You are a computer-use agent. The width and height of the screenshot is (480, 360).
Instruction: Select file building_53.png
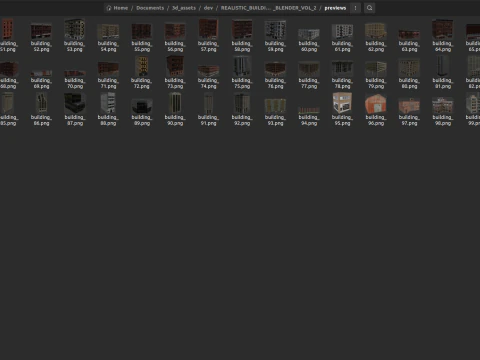tap(75, 36)
